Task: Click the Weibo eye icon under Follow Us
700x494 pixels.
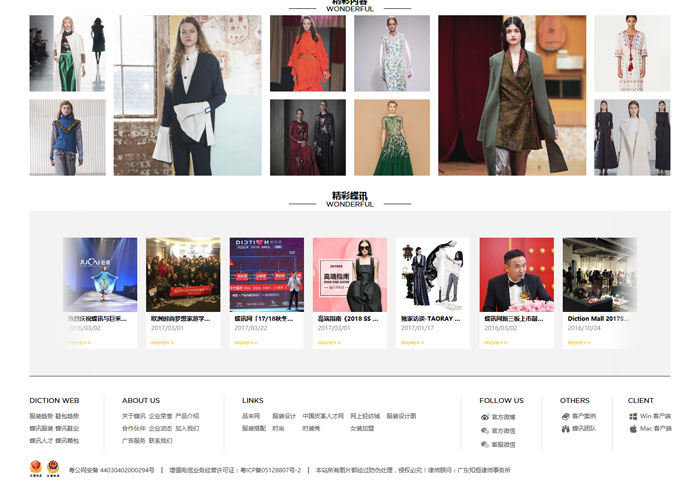Action: pos(485,416)
